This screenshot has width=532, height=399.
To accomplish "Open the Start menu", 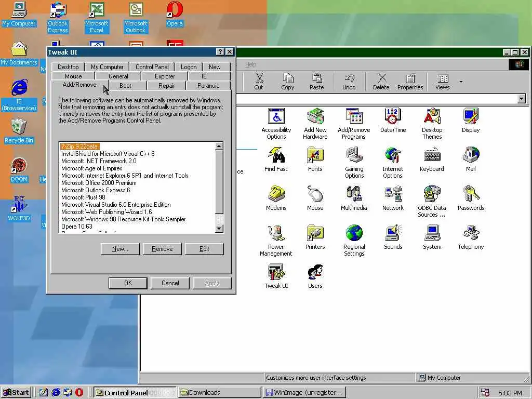I will pos(16,393).
